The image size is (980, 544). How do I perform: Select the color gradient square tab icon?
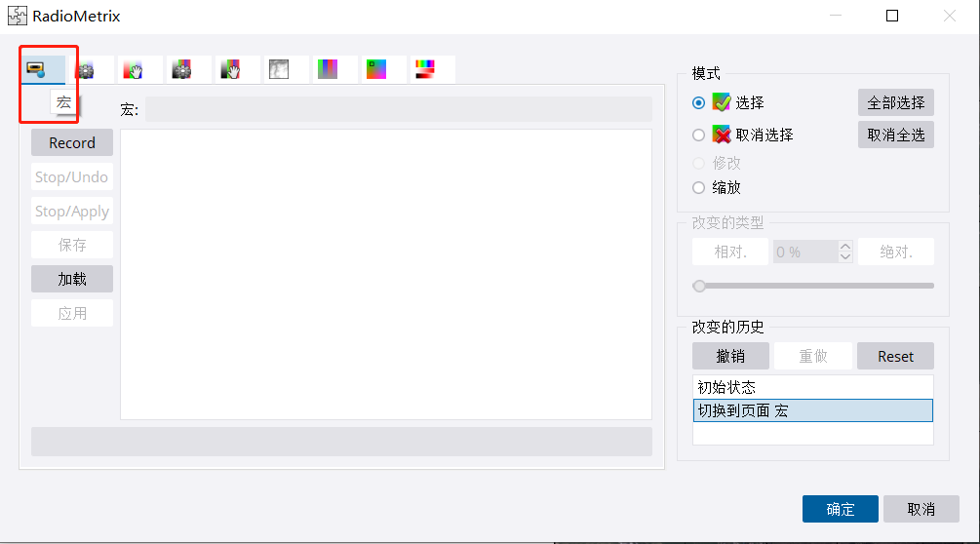pyautogui.click(x=376, y=69)
